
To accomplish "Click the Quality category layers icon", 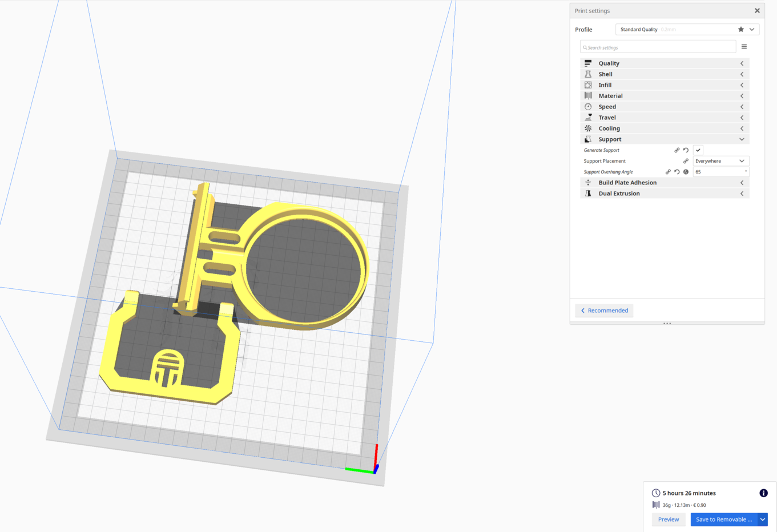I will tap(588, 63).
